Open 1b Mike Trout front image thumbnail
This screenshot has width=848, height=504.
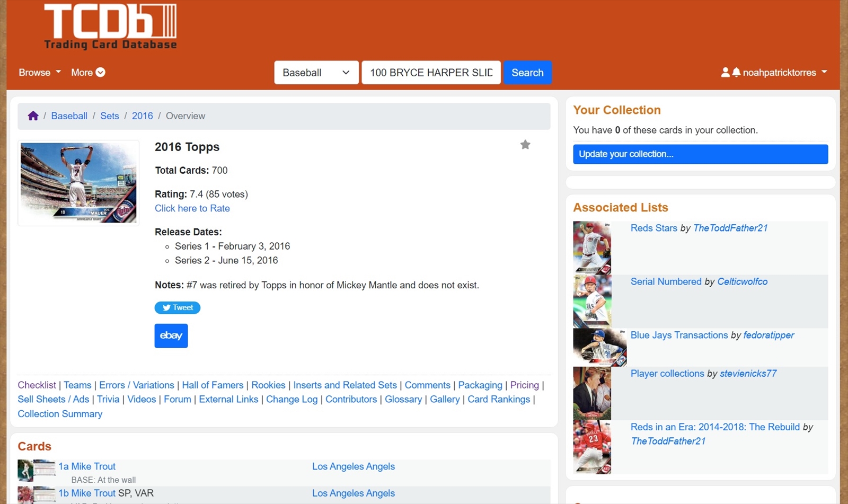[25, 495]
